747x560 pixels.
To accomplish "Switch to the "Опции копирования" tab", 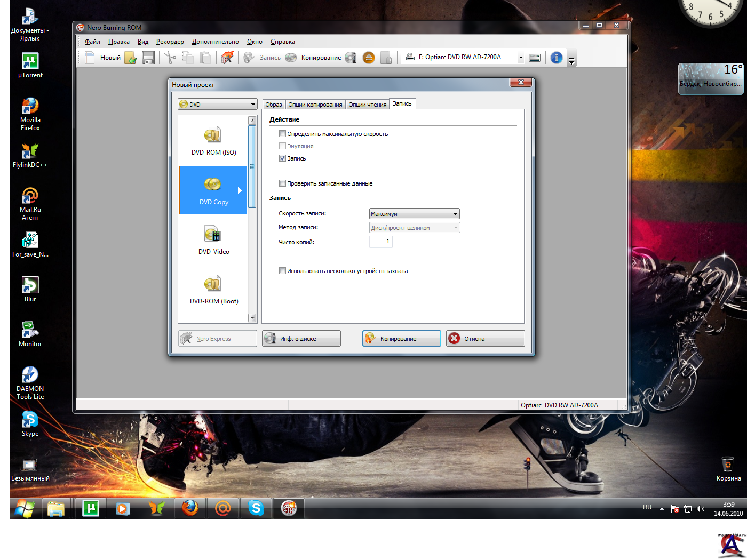I will tap(315, 105).
